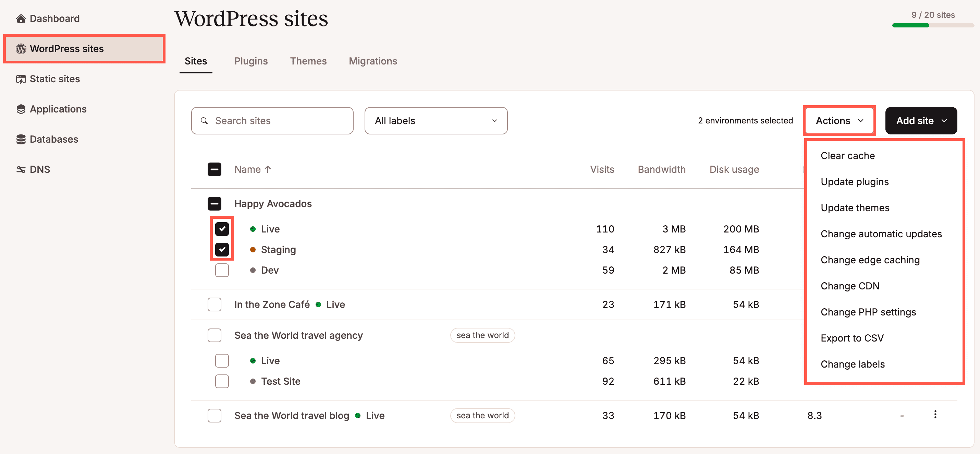The width and height of the screenshot is (980, 454).
Task: Open the three-dot menu for travel blog
Action: point(935,415)
